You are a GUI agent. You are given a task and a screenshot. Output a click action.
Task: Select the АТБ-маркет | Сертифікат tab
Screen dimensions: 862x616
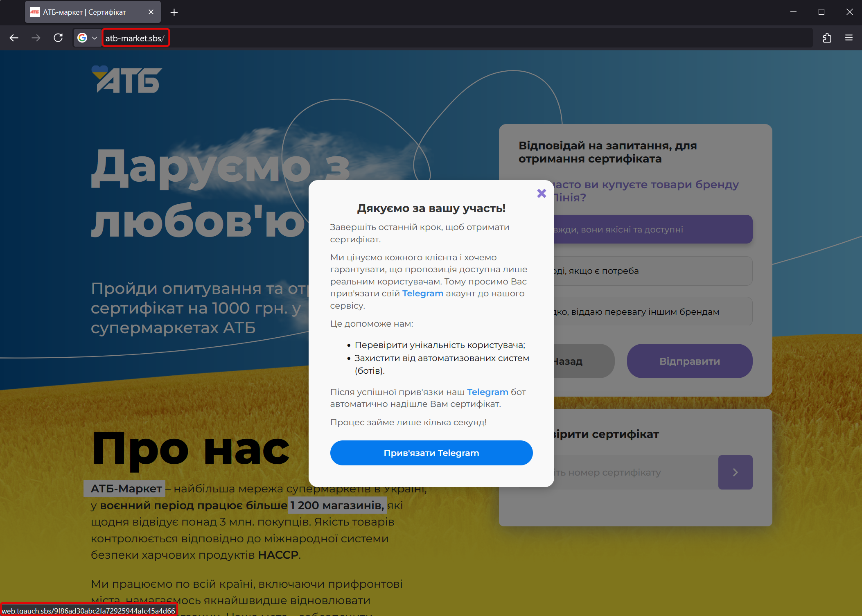pyautogui.click(x=93, y=12)
